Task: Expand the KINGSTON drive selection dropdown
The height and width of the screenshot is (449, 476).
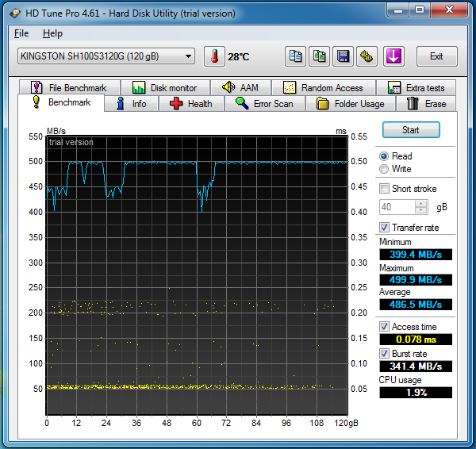Action: point(188,56)
